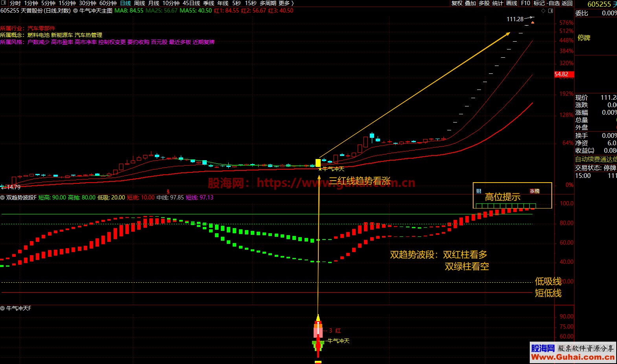Click the 榜 marker icon
The image size is (617, 364).
pyautogui.click(x=537, y=191)
